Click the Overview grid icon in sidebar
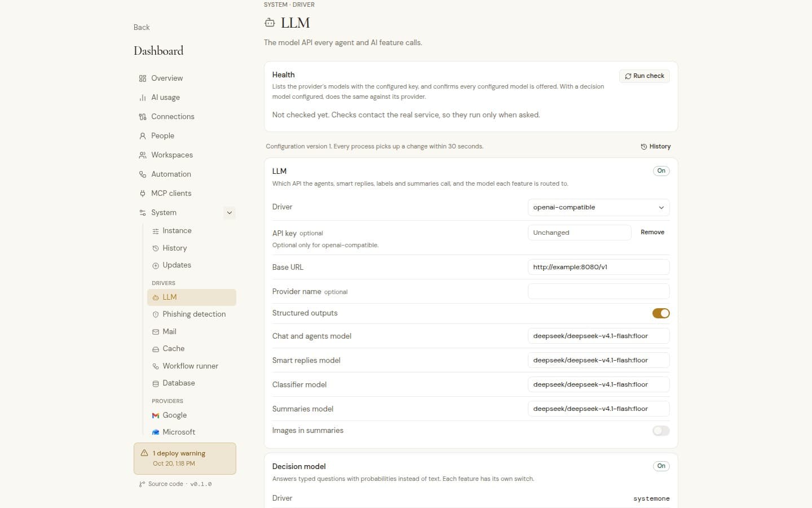The image size is (812, 508). click(x=143, y=78)
